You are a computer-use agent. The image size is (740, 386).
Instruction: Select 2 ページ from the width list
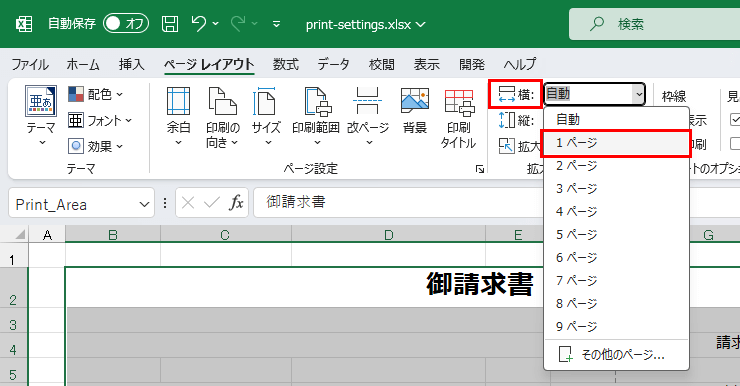[616, 166]
